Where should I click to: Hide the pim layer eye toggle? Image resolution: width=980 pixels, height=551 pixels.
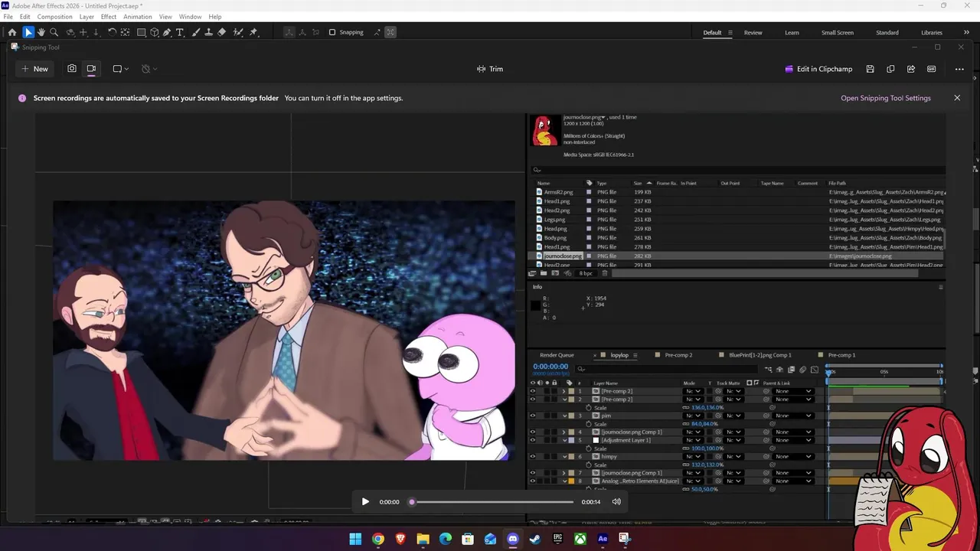(x=533, y=416)
